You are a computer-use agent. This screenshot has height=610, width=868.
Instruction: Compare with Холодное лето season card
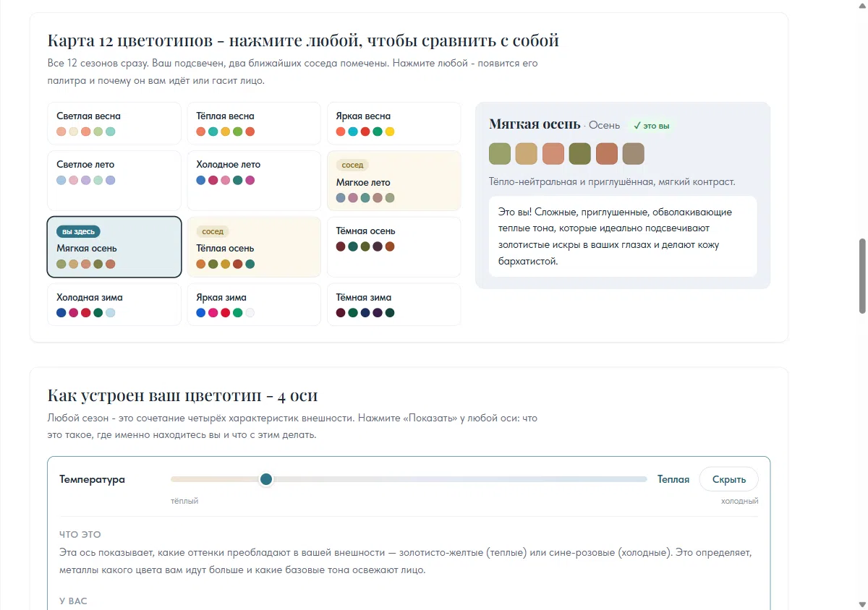(254, 180)
